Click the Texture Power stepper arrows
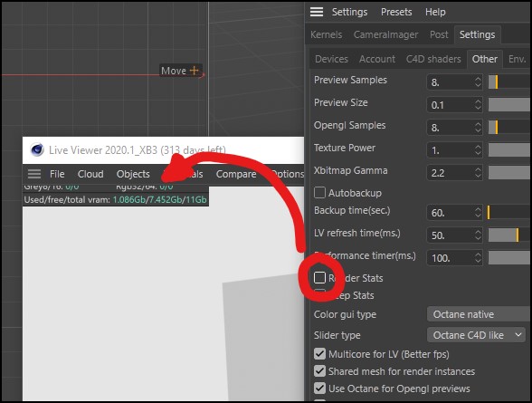Screen dimensions: 532x403 (478, 150)
